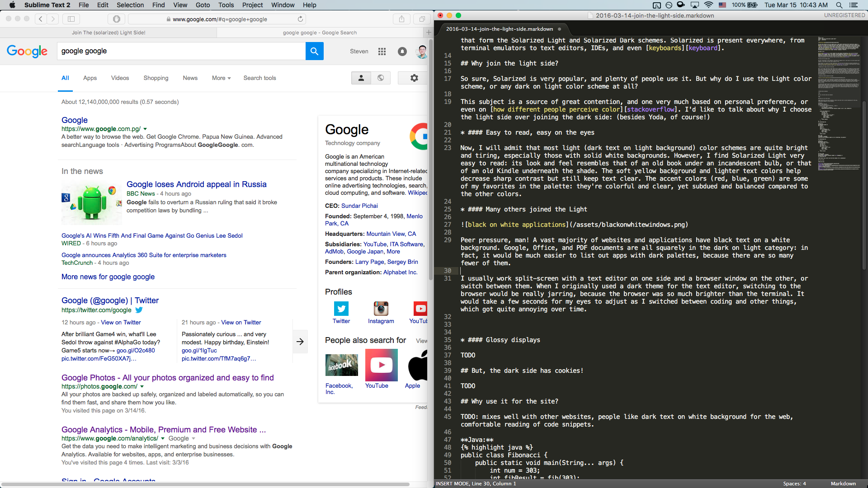868x488 pixels.
Task: Close the markdown file tab via its dot
Action: (559, 29)
